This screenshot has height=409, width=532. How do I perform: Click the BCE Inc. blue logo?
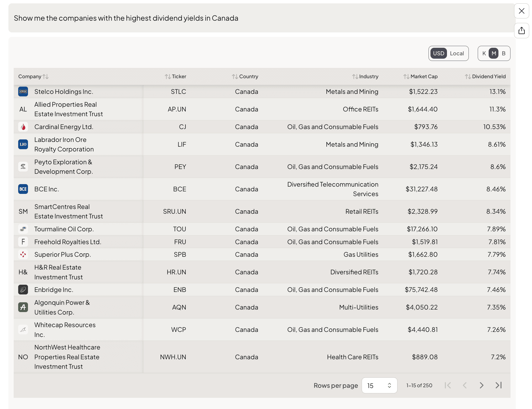coord(23,189)
